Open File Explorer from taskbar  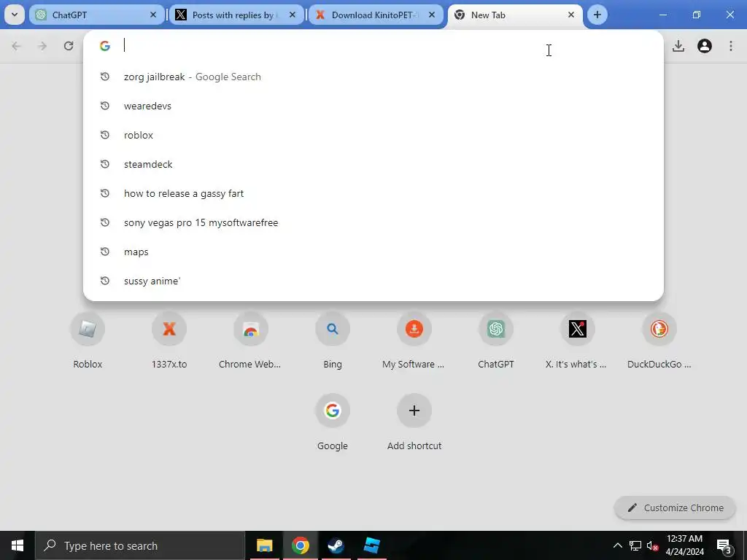tap(264, 545)
